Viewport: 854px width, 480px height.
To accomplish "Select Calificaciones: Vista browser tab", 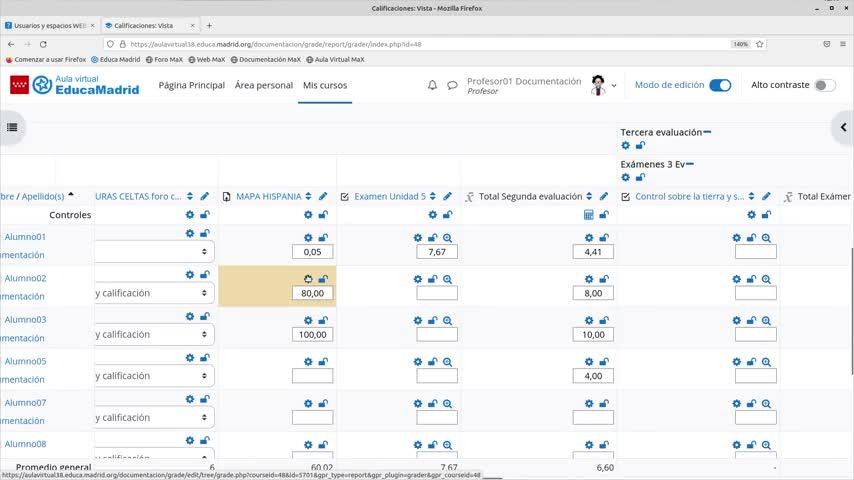I will point(150,26).
